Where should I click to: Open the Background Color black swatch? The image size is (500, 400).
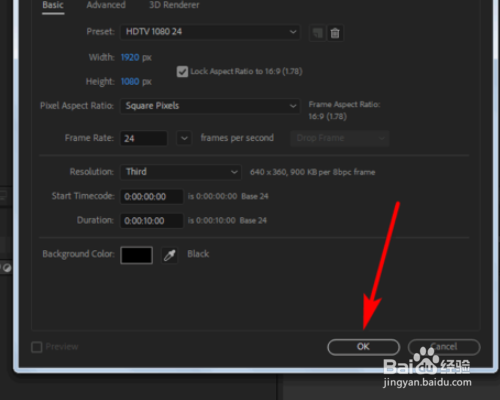point(137,255)
